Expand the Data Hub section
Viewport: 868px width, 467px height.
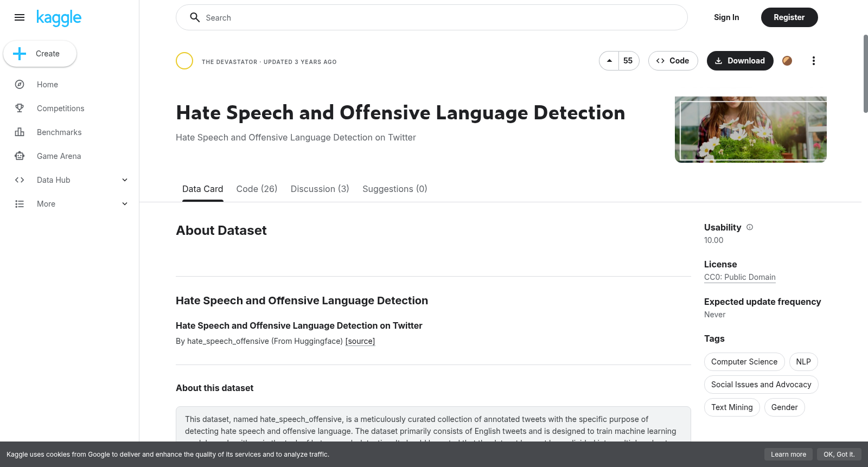(125, 180)
